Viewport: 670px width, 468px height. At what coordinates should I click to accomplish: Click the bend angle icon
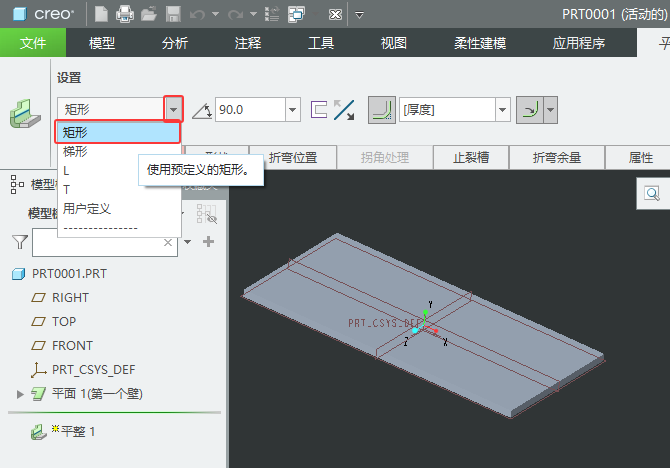tap(202, 110)
